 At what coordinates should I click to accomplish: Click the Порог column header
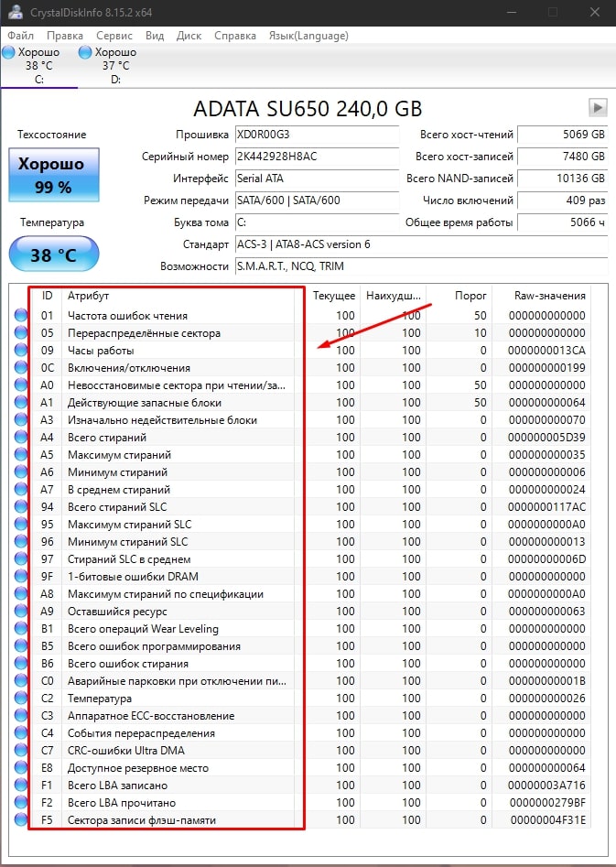point(459,296)
